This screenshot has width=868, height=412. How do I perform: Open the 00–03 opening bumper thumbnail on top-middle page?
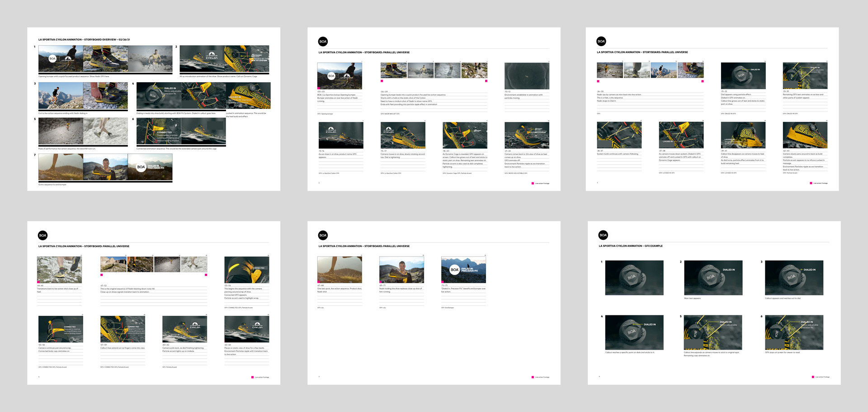tap(340, 76)
